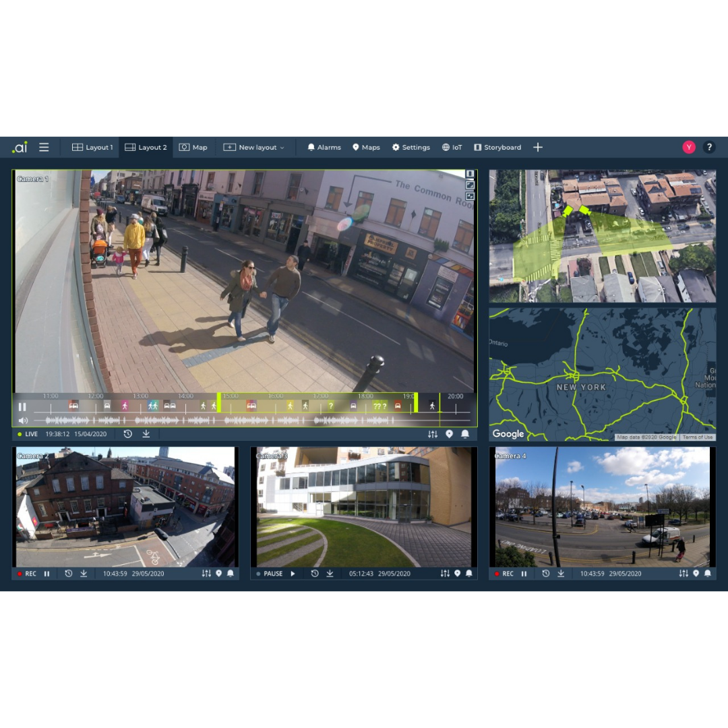Open the Y user account avatar
This screenshot has width=728, height=728.
click(x=688, y=146)
